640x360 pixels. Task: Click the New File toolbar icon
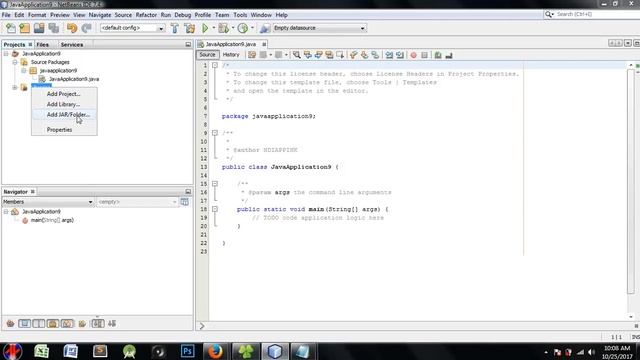click(x=11, y=28)
